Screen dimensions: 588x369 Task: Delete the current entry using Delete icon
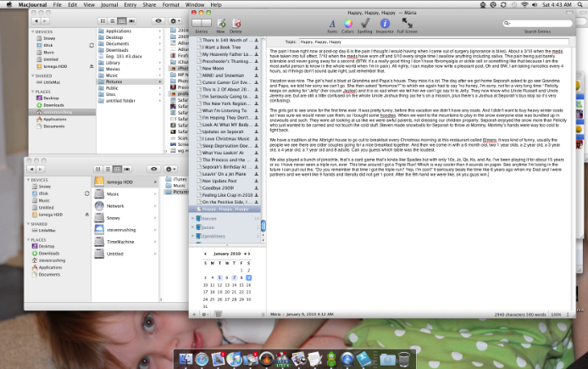[236, 24]
